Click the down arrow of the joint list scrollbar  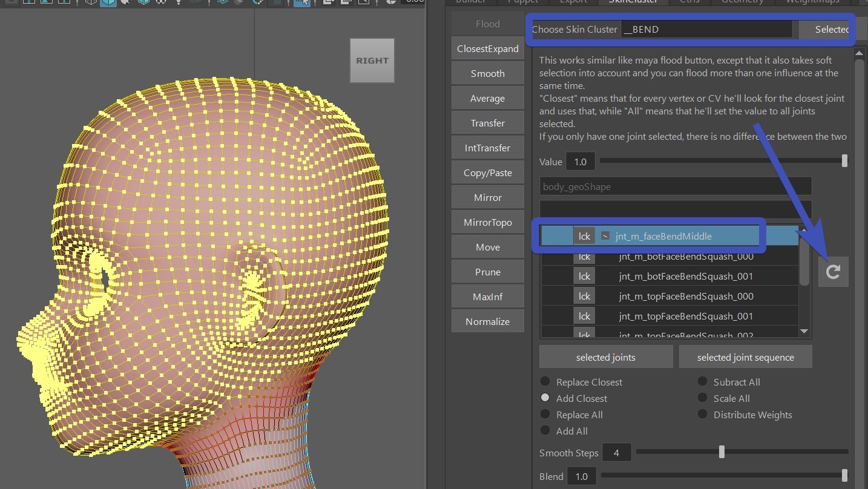point(804,331)
